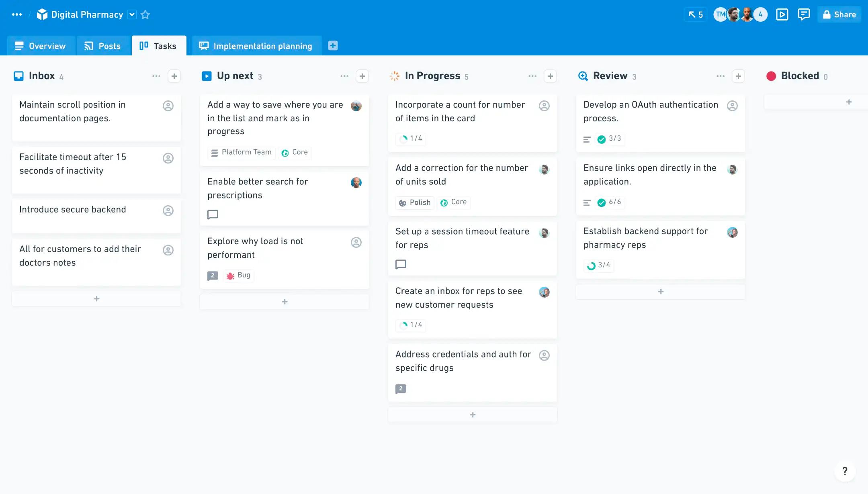
Task: Open the comments chat icon in header
Action: tap(803, 15)
